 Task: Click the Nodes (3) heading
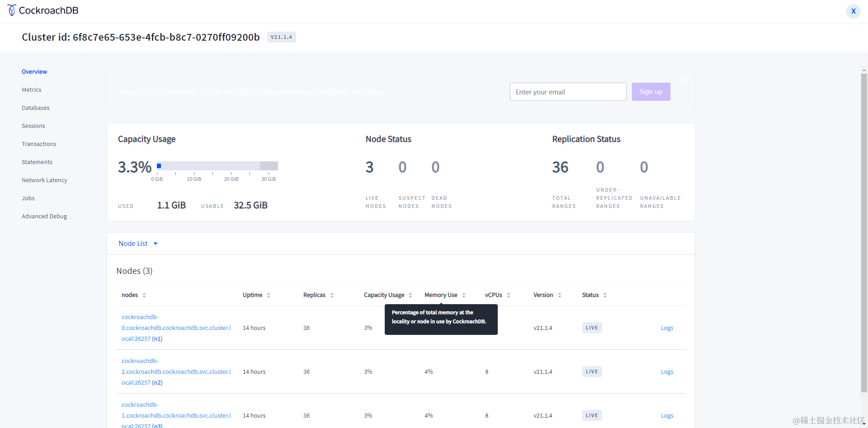coord(134,271)
